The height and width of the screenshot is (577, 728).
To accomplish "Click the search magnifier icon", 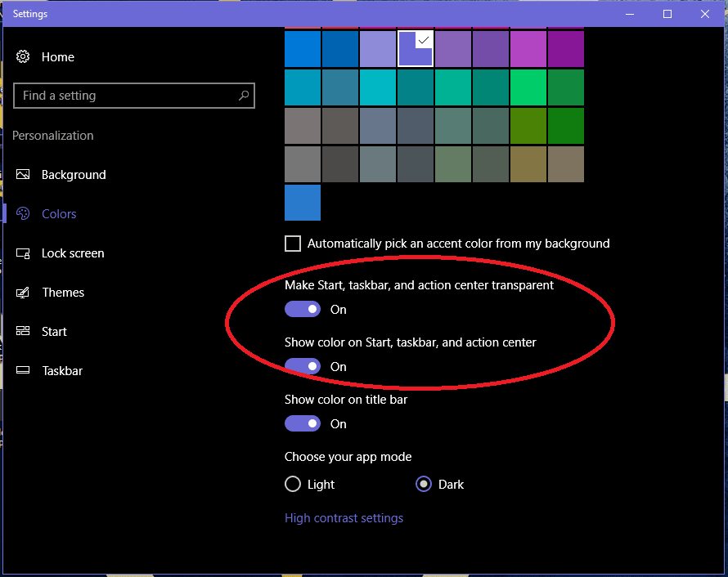I will [x=243, y=96].
